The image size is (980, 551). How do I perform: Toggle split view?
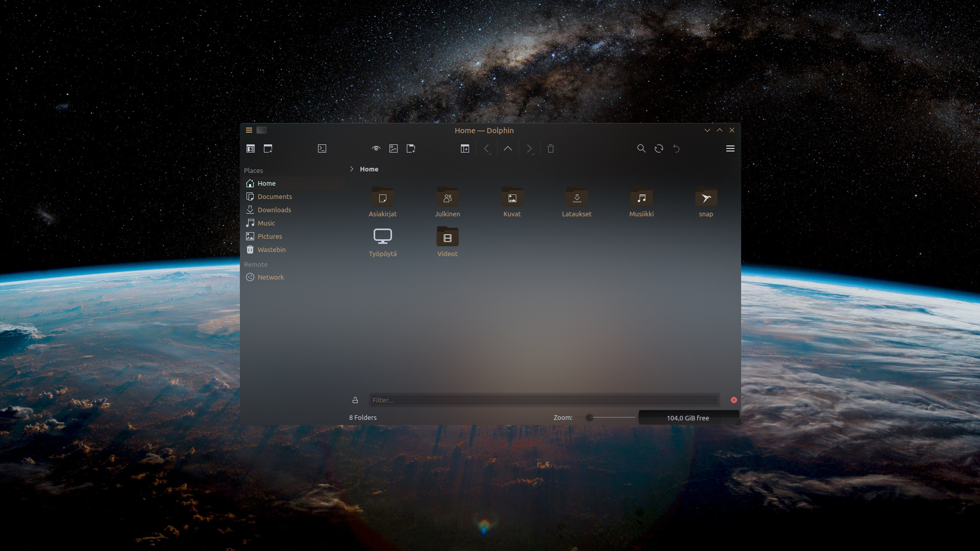465,148
